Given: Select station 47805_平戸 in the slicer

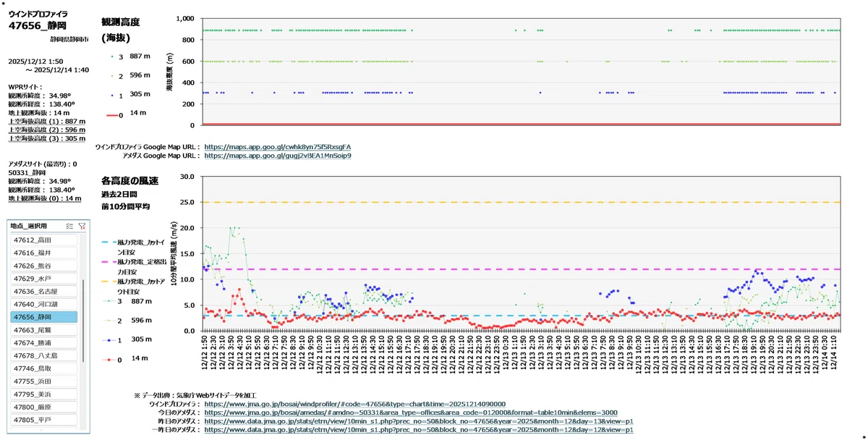Looking at the screenshot, I should [44, 420].
